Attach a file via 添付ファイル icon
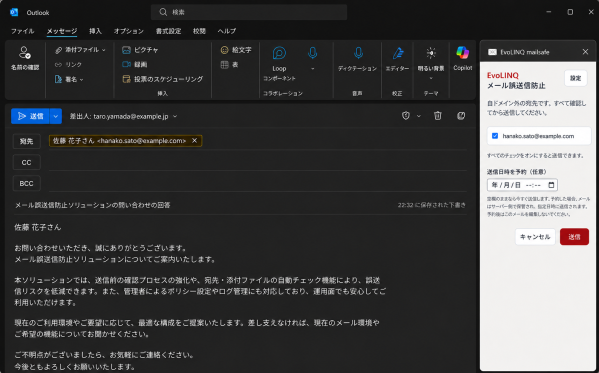This screenshot has width=599, height=373. pyautogui.click(x=58, y=50)
